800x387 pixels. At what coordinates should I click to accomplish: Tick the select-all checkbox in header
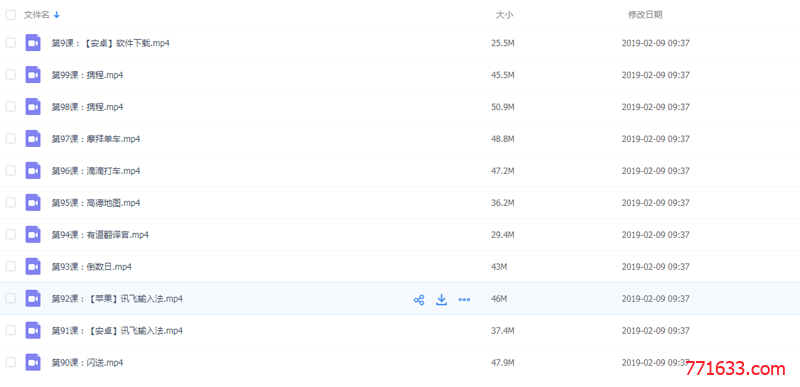(11, 15)
